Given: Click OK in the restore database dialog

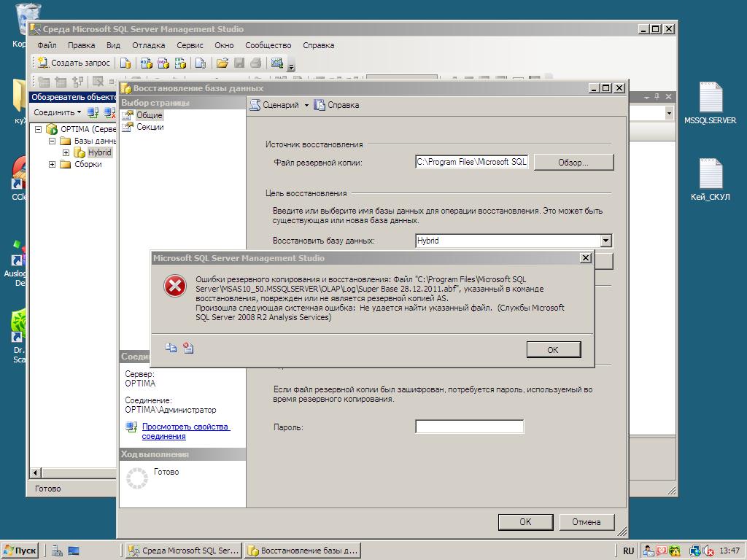Looking at the screenshot, I should click(525, 521).
